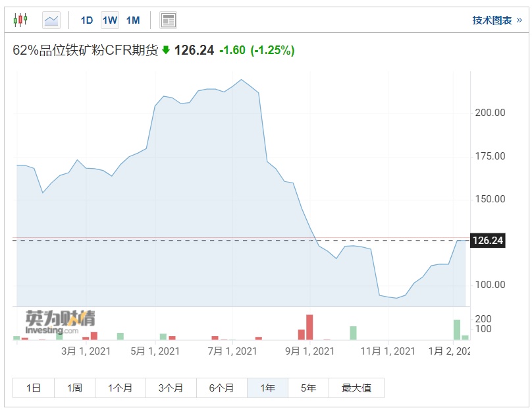Screen dimensions: 532x410
Task: Switch range to 6个月
Action: click(x=221, y=388)
